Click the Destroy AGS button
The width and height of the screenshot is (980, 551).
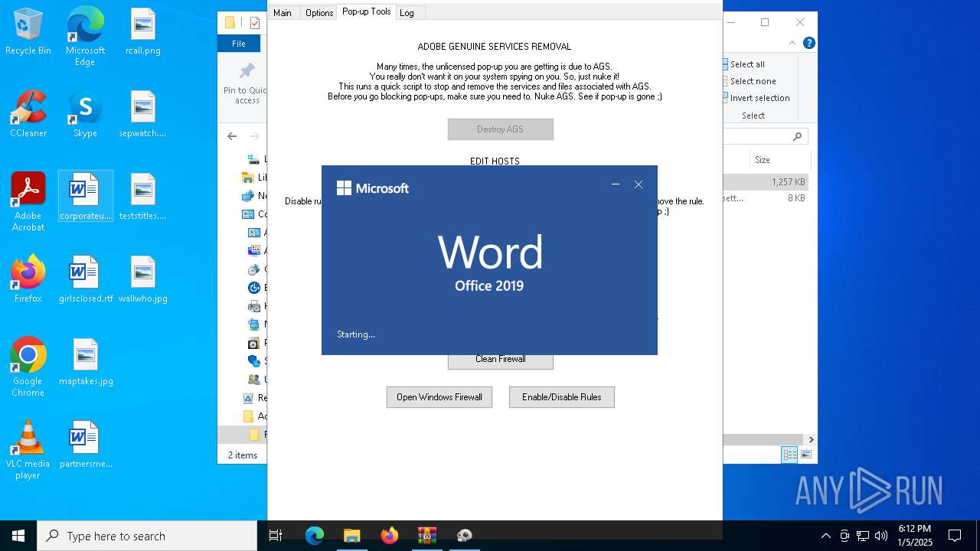[x=501, y=129]
